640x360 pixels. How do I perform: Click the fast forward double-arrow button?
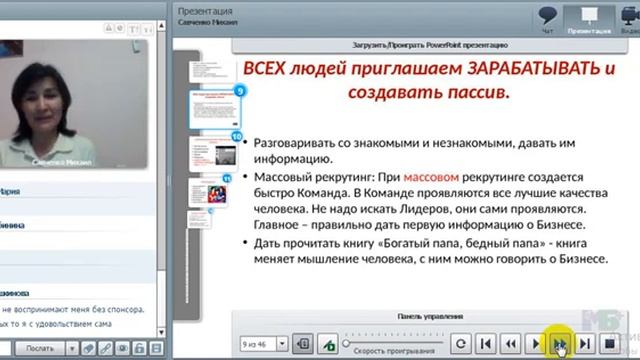[x=560, y=344]
